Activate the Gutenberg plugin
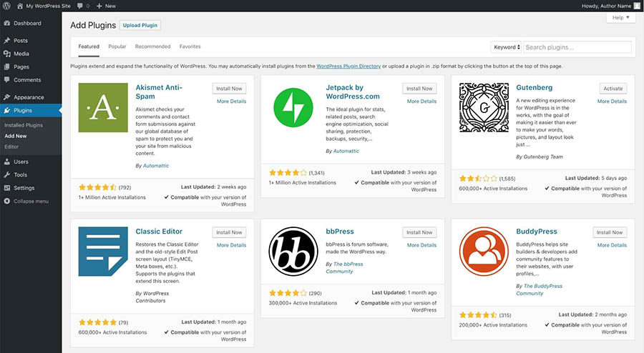The width and height of the screenshot is (644, 353). pos(613,89)
